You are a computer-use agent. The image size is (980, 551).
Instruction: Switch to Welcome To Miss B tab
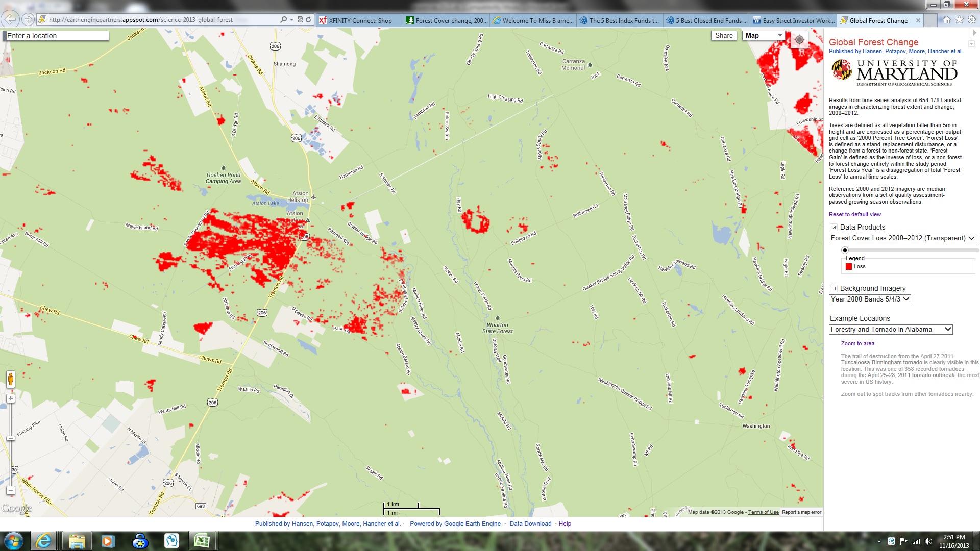pyautogui.click(x=533, y=21)
